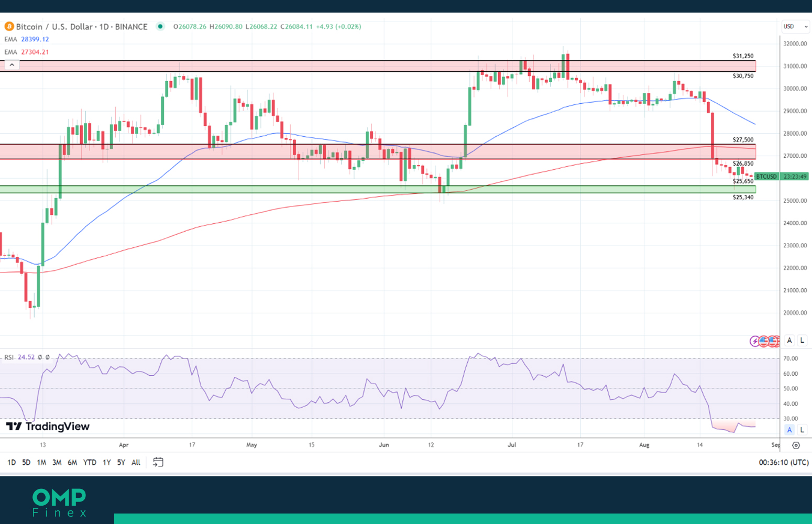812x524 pixels.
Task: Select the 3M time range
Action: click(x=57, y=462)
